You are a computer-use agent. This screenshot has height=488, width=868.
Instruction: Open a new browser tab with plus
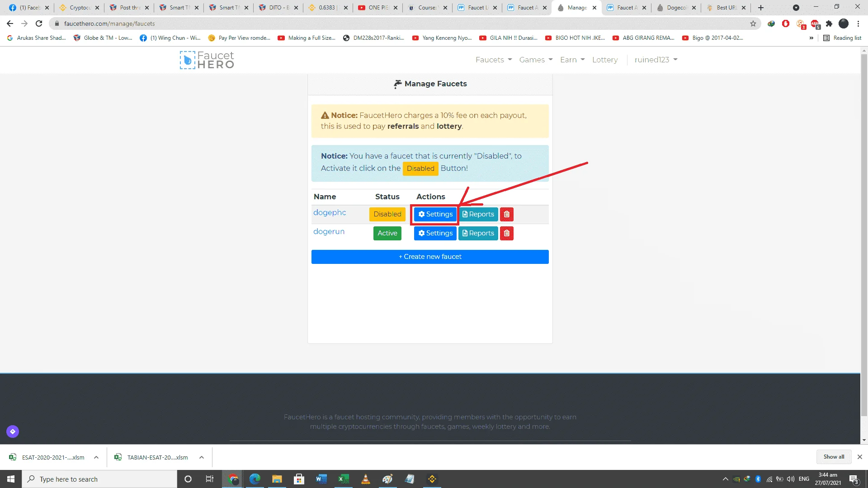[x=761, y=8]
